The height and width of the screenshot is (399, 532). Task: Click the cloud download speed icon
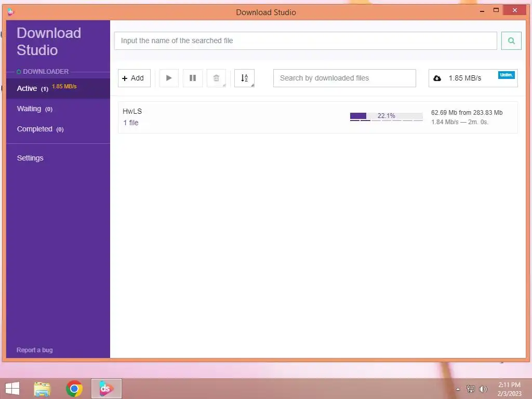[437, 78]
